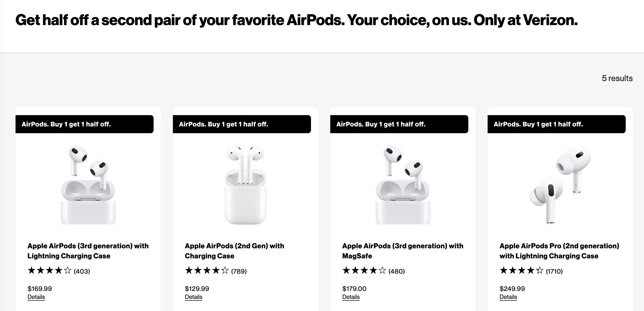Viewport: 644px width, 311px height.
Task: View the 789 reviews star rating
Action: (x=216, y=271)
